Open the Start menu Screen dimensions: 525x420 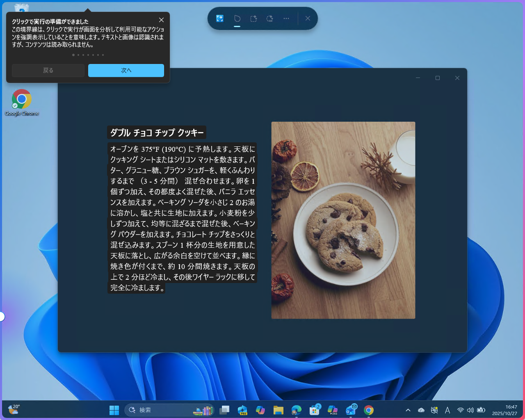114,410
